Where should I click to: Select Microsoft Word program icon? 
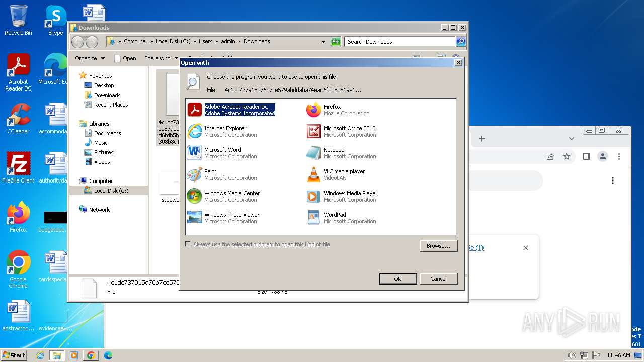point(195,153)
